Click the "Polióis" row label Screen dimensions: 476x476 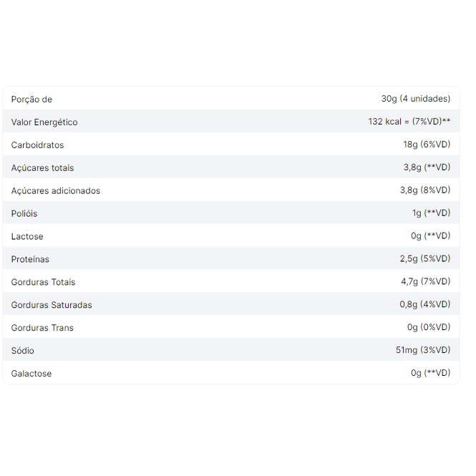coord(24,214)
